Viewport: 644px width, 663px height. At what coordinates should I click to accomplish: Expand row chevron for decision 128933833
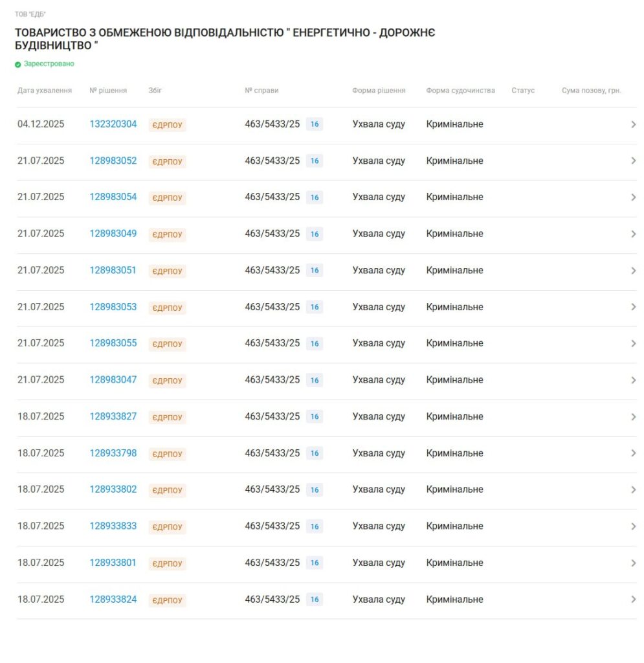(x=634, y=526)
